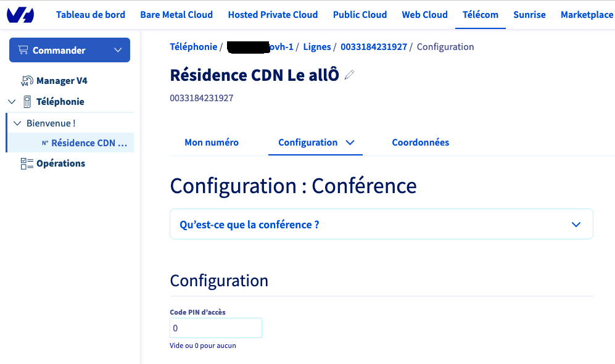Click the 0033184231927 breadcrumb link
The image size is (615, 364).
373,47
